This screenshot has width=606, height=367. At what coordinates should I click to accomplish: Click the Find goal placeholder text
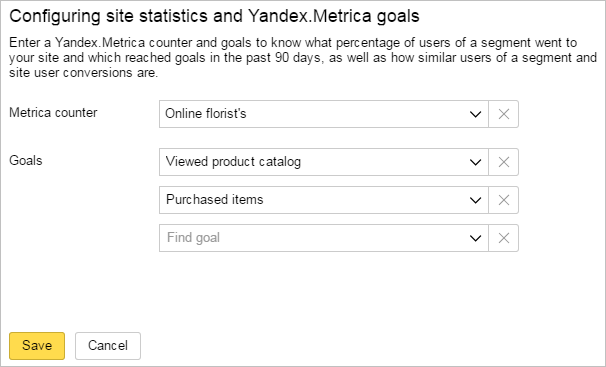point(193,238)
